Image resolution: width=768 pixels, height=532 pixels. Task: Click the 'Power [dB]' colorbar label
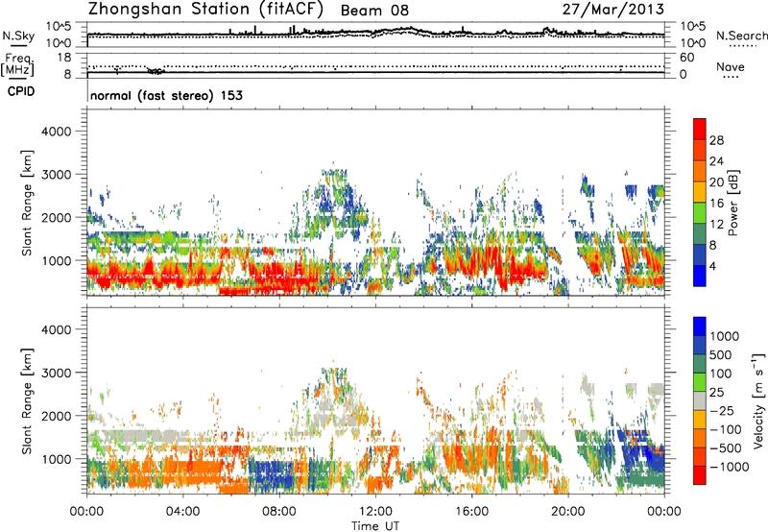point(732,203)
